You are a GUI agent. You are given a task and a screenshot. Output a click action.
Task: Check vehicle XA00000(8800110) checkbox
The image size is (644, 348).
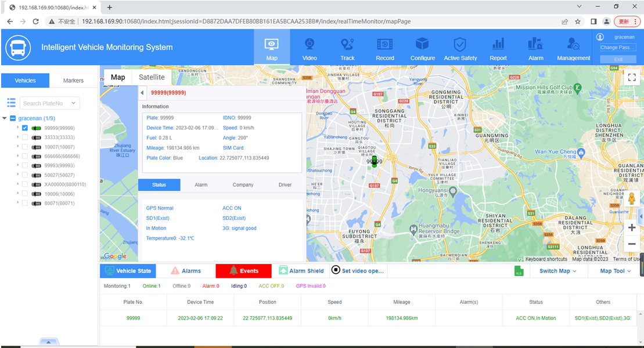click(24, 184)
